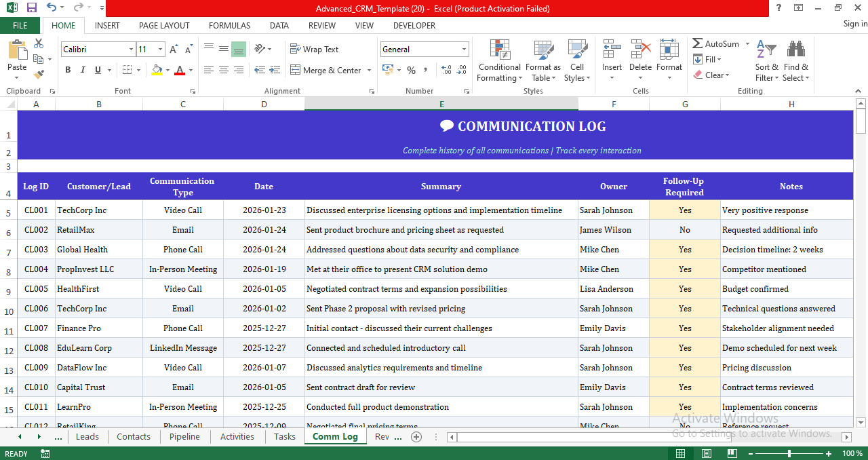This screenshot has width=868, height=460.
Task: Open the Tasks sheet tab
Action: [285, 437]
